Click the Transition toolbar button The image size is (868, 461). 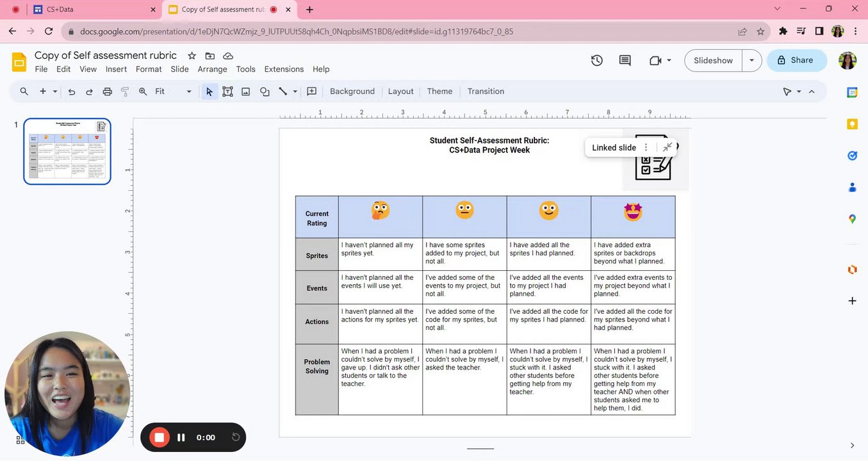486,92
